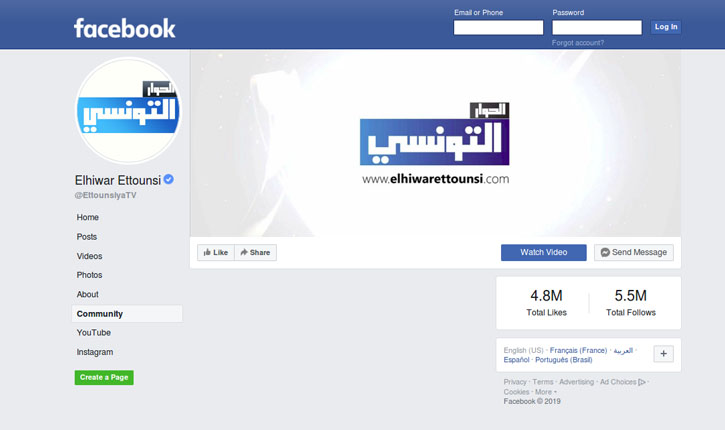
Task: Switch language to Français (France)
Action: (x=578, y=350)
